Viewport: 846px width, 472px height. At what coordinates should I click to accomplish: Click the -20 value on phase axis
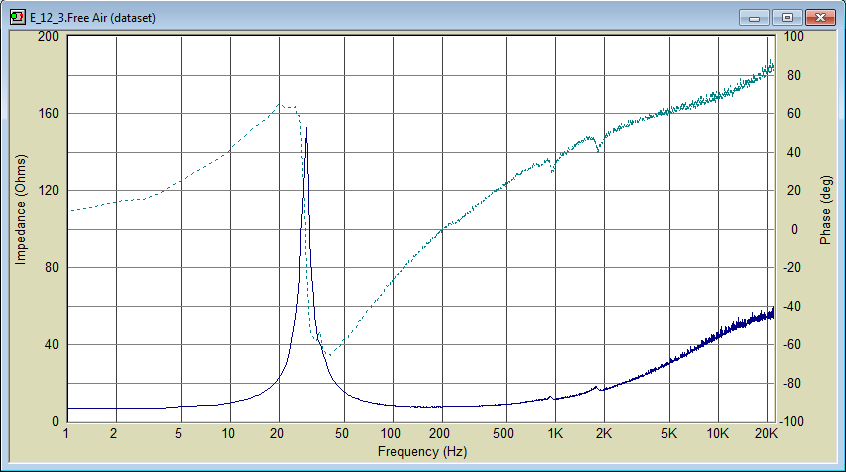[792, 268]
